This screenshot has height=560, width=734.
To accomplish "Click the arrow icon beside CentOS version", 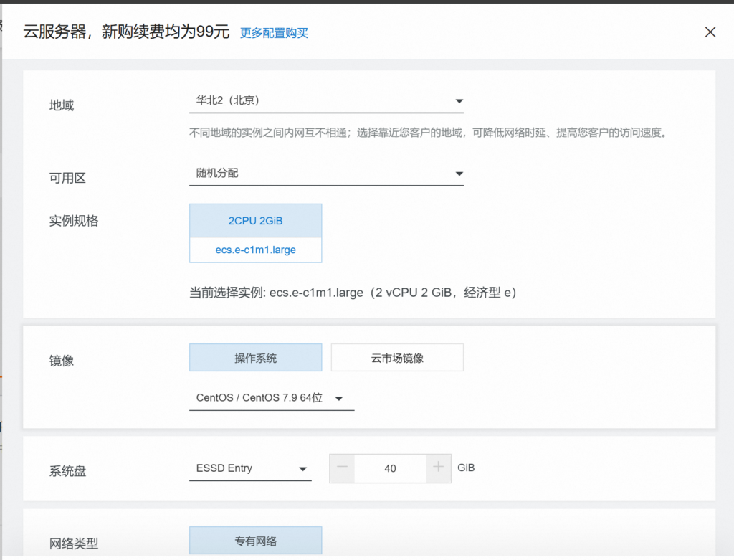I will (x=339, y=399).
